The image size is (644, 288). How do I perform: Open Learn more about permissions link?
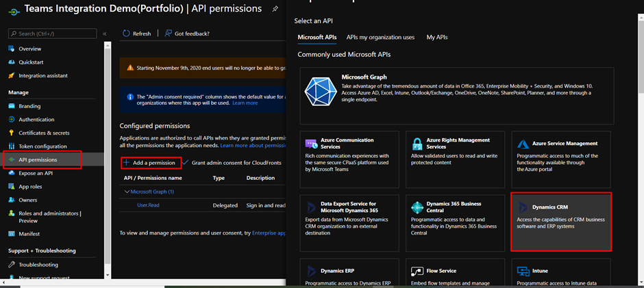(253, 146)
